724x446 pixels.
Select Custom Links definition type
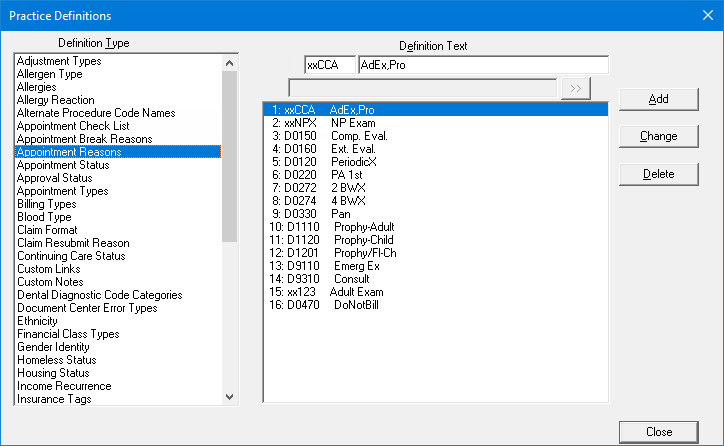tap(118, 269)
